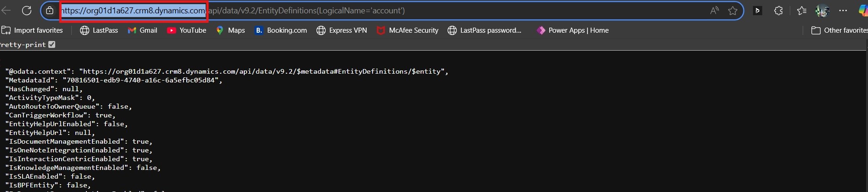Open the Gmail bookmark
The image size is (868, 192).
click(143, 30)
